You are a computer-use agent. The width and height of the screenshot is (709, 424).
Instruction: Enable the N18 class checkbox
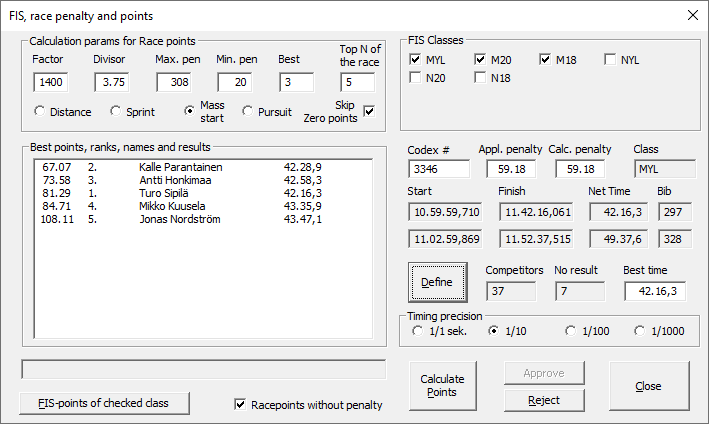tap(481, 79)
